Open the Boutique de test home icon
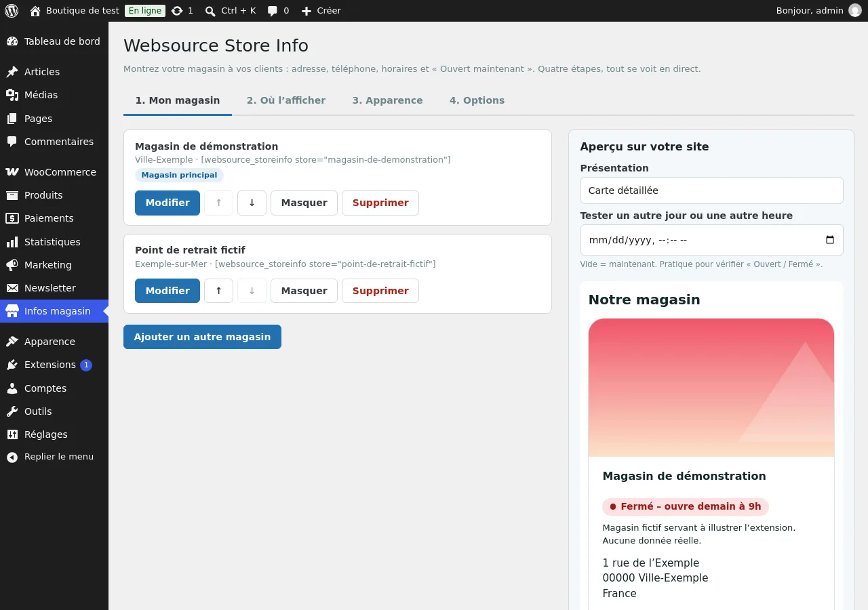This screenshot has height=610, width=868. click(35, 11)
